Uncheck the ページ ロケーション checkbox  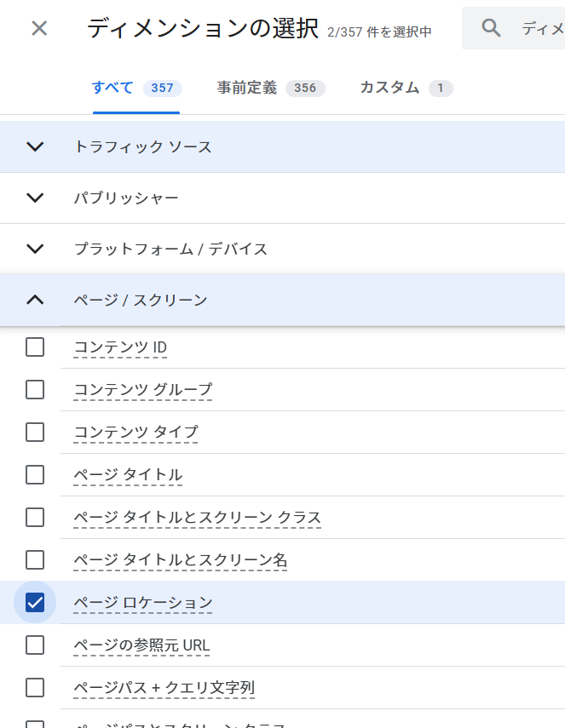[x=35, y=602]
